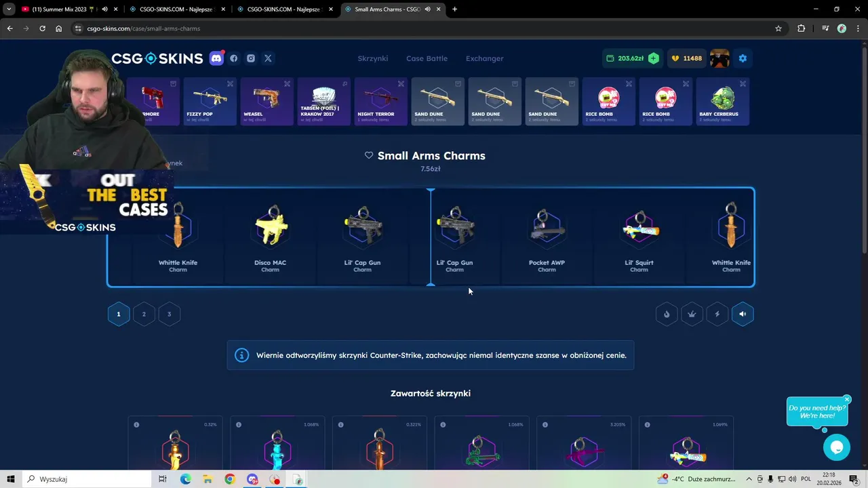Switch to second CSGO-SKINS.COM browser tab
The height and width of the screenshot is (488, 868).
(x=283, y=9)
